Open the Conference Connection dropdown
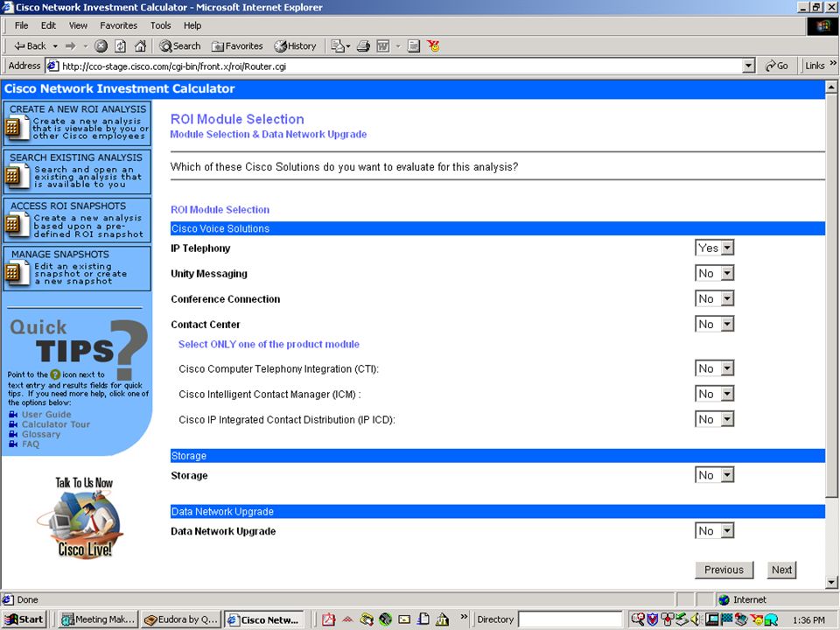Image resolution: width=840 pixels, height=630 pixels. 715,298
